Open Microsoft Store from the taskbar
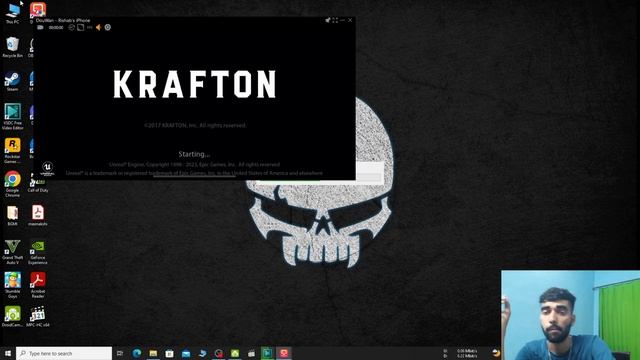 click(169, 353)
